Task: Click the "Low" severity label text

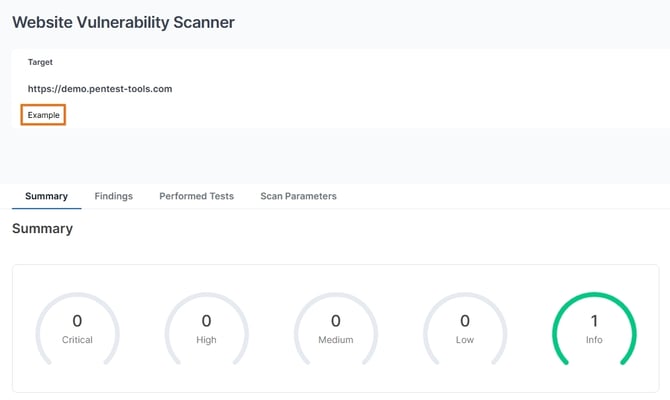Action: [464, 340]
